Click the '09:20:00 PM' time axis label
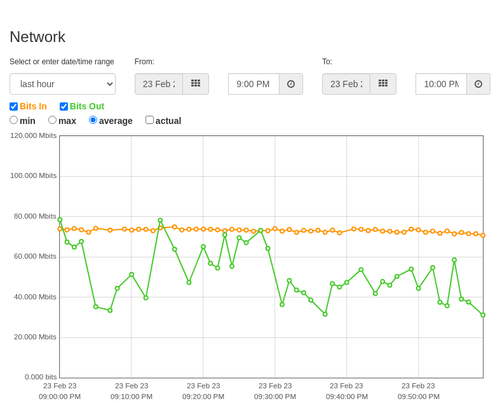The height and width of the screenshot is (403, 500). pos(203,397)
